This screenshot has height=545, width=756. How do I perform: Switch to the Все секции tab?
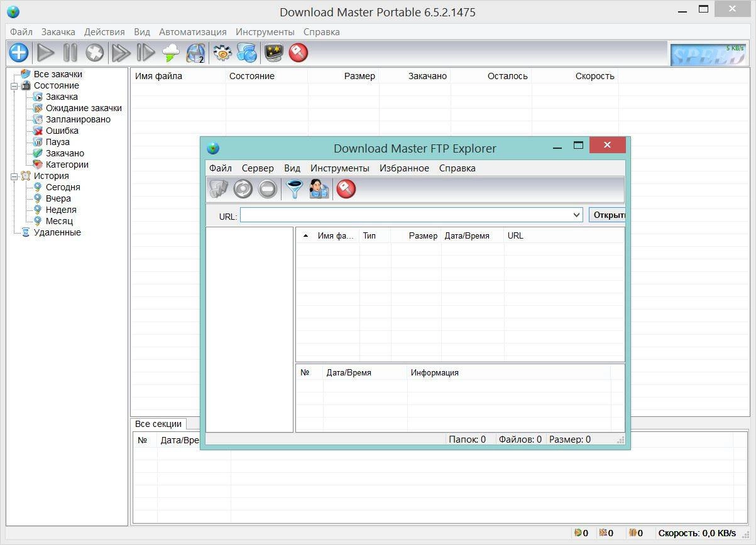158,424
